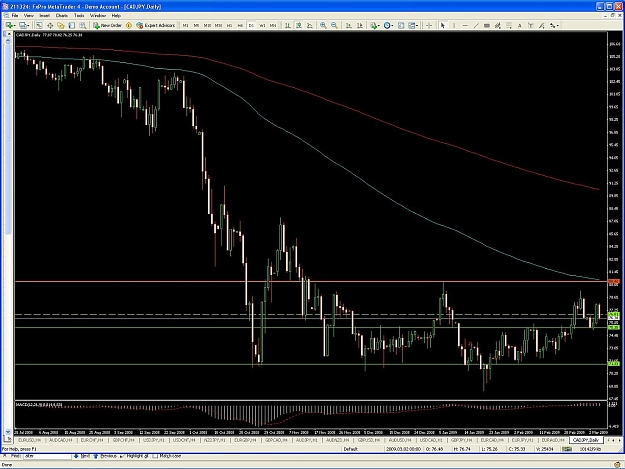Open the File menu
Screen dimensions: 625x469
[x=15, y=16]
